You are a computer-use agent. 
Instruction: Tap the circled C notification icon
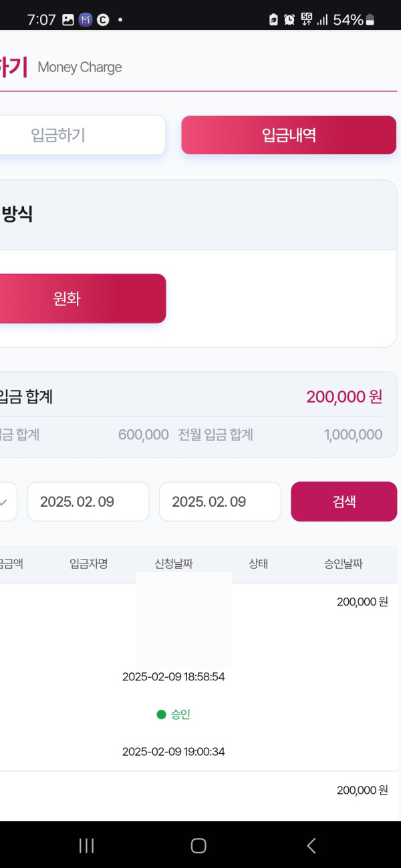point(103,20)
